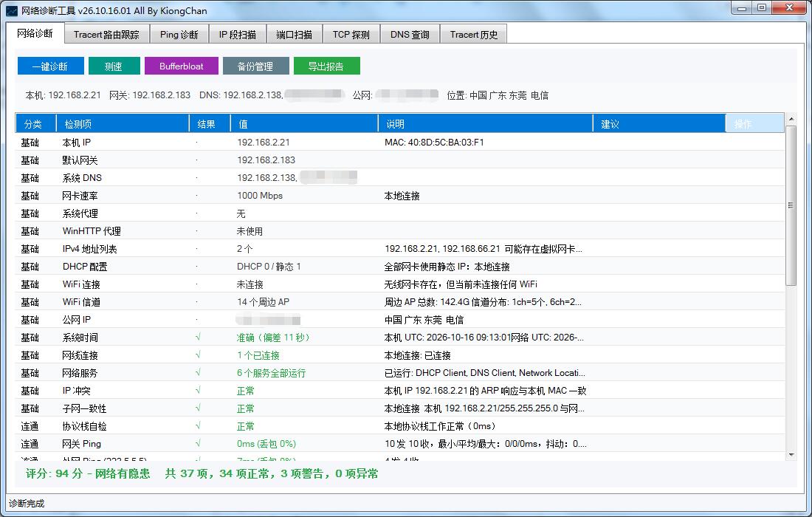The width and height of the screenshot is (812, 517).
Task: Select the IP 冲突 row
Action: [400, 391]
